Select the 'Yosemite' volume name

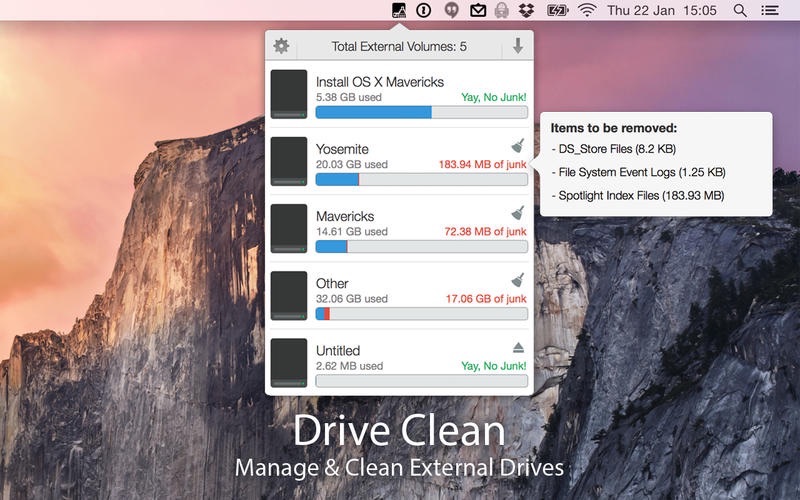342,149
